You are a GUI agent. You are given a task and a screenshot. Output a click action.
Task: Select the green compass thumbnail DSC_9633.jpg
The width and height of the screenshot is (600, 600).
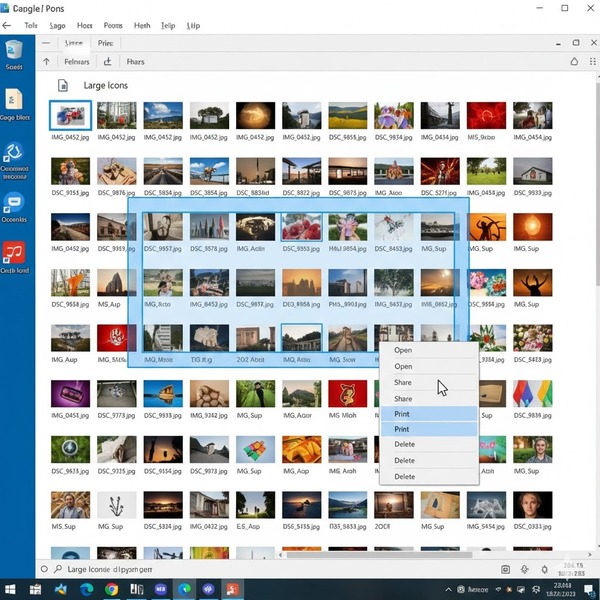coord(70,449)
